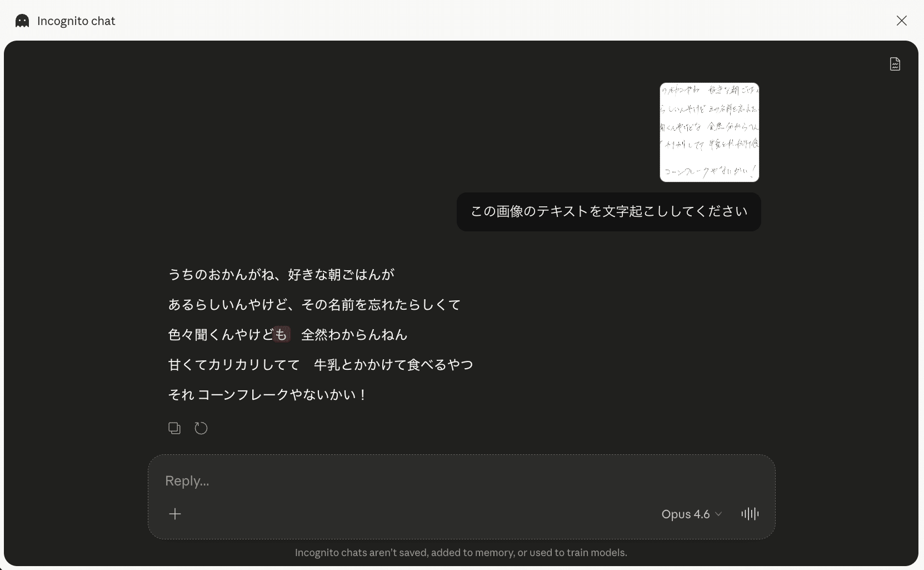The image size is (924, 570).
Task: Click the line starting with うちのおかんがね
Action: tap(281, 275)
